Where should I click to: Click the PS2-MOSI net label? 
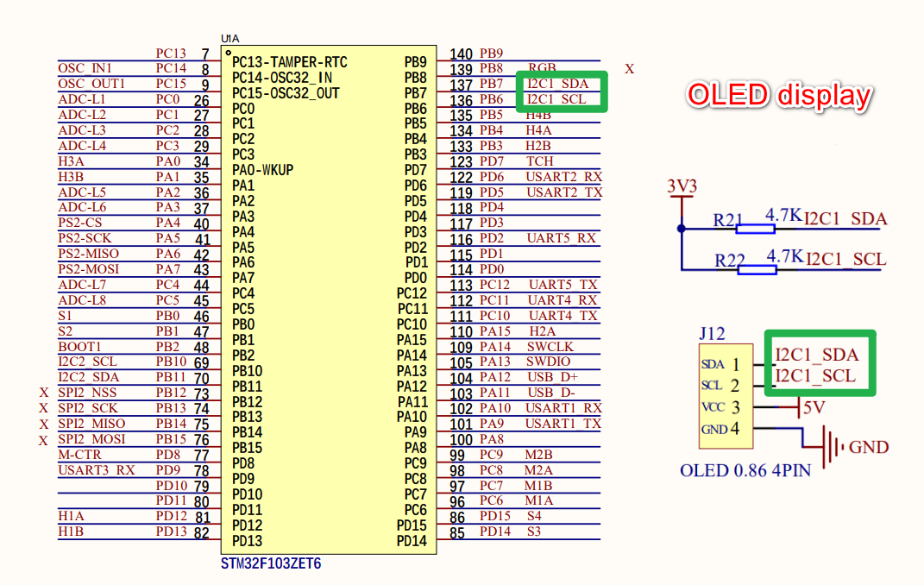[88, 269]
